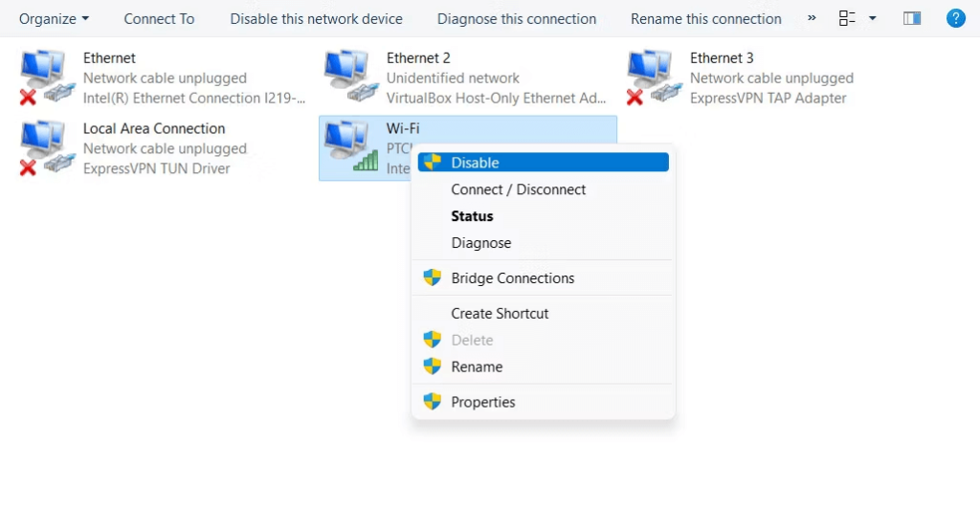This screenshot has width=980, height=532.
Task: Open the Help question mark icon
Action: [x=954, y=18]
